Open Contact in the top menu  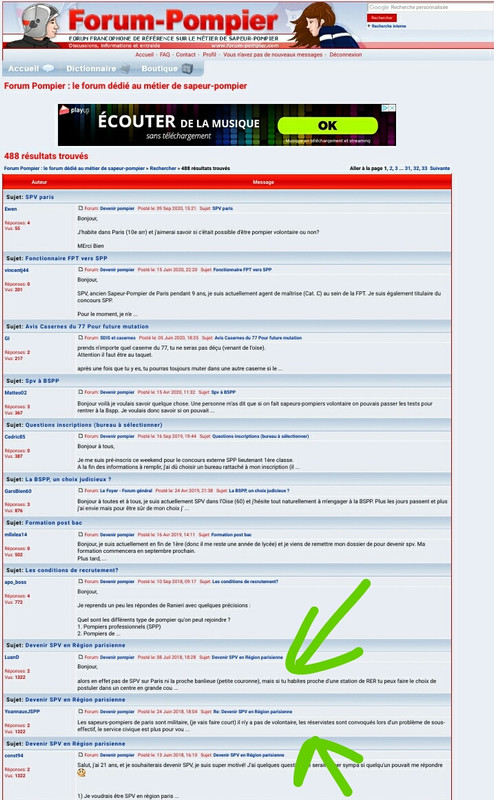(186, 55)
